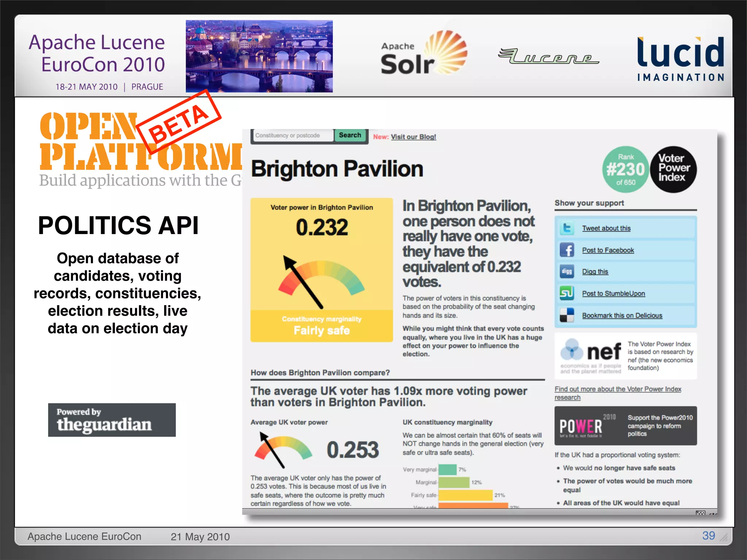Viewport: 747px width, 560px height.
Task: Click the Powered by theguardian badge
Action: 112,420
